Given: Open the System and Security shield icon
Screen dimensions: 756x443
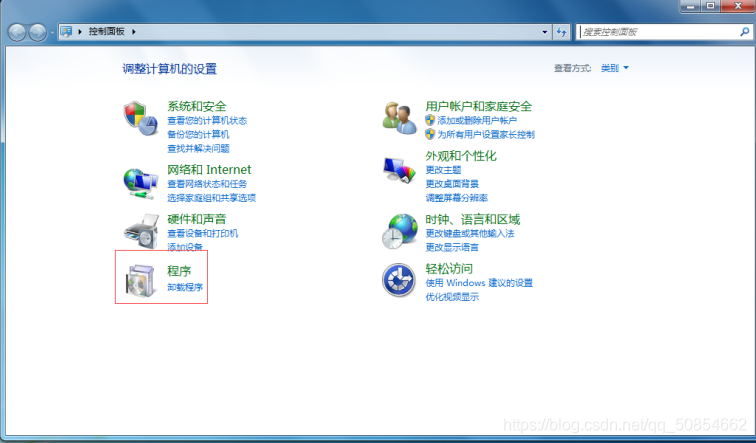Looking at the screenshot, I should click(x=140, y=118).
